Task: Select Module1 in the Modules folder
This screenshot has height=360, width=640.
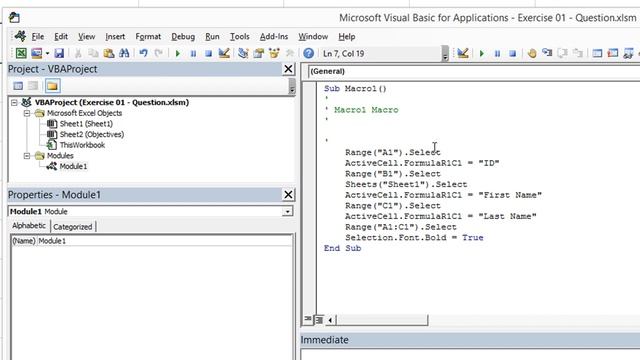Action: [x=73, y=166]
